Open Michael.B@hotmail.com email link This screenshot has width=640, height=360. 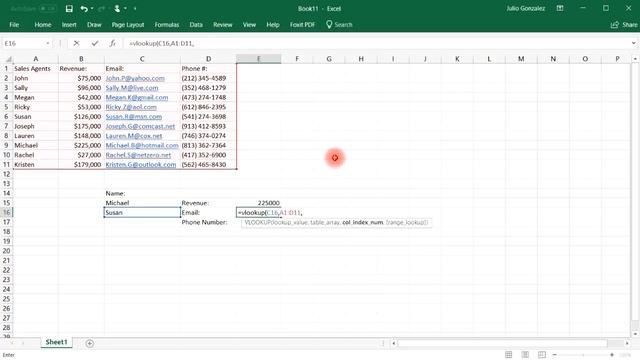pyautogui.click(x=142, y=145)
